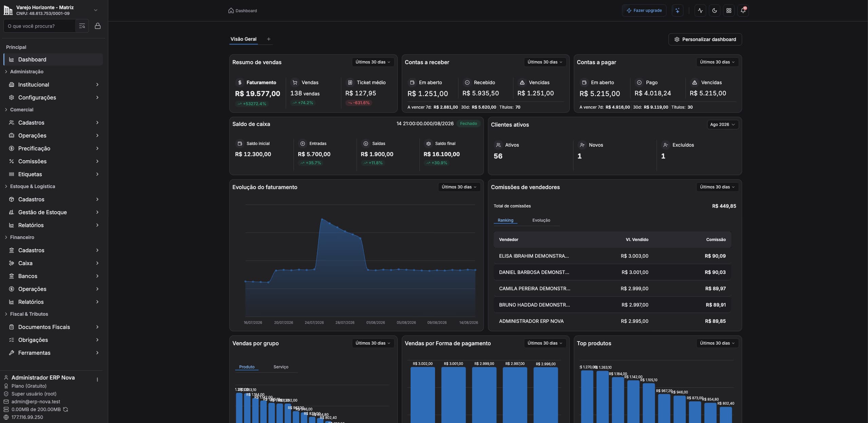Click the Documentos Fiscais clipboard icon
Image resolution: width=868 pixels, height=423 pixels.
(x=12, y=327)
